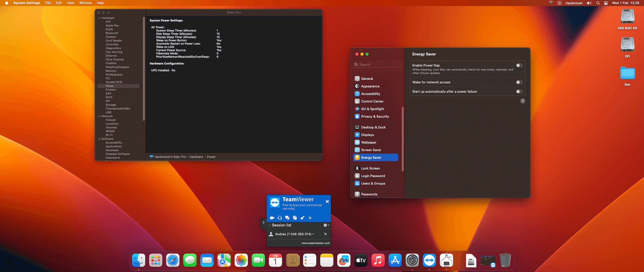Click the System Settings sidebar scrollbar

[402, 139]
